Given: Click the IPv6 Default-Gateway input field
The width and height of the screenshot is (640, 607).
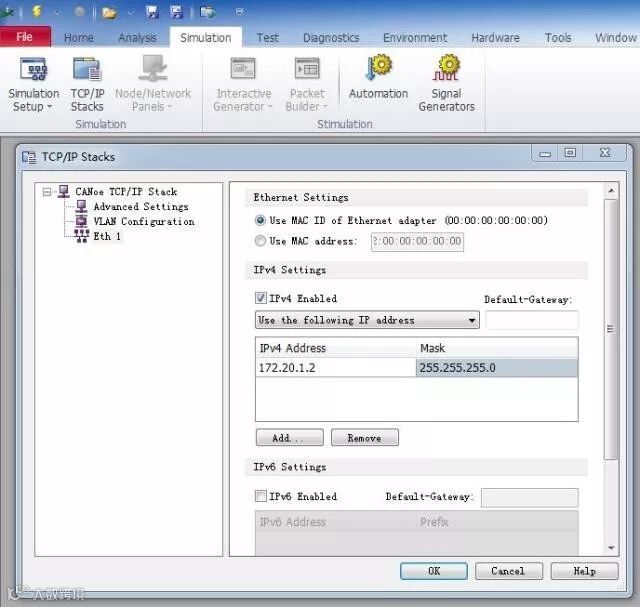Looking at the screenshot, I should 529,498.
